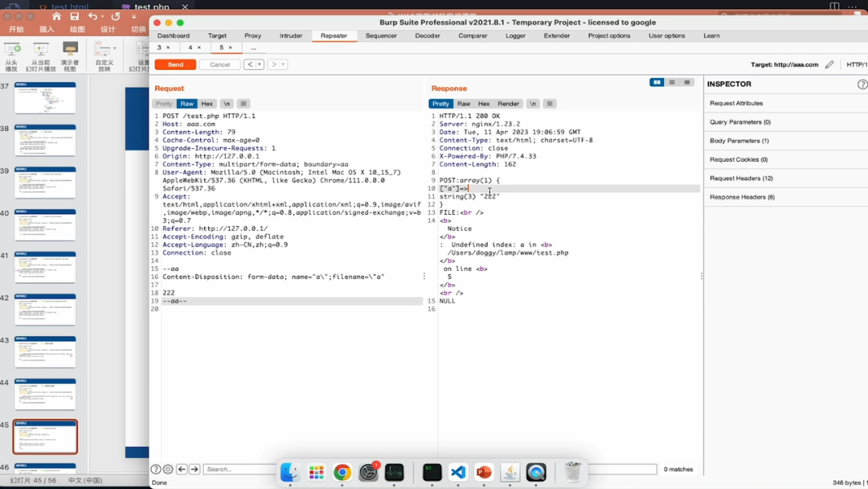Open Visual Studio Code from dock
This screenshot has width=868, height=489.
tap(458, 472)
